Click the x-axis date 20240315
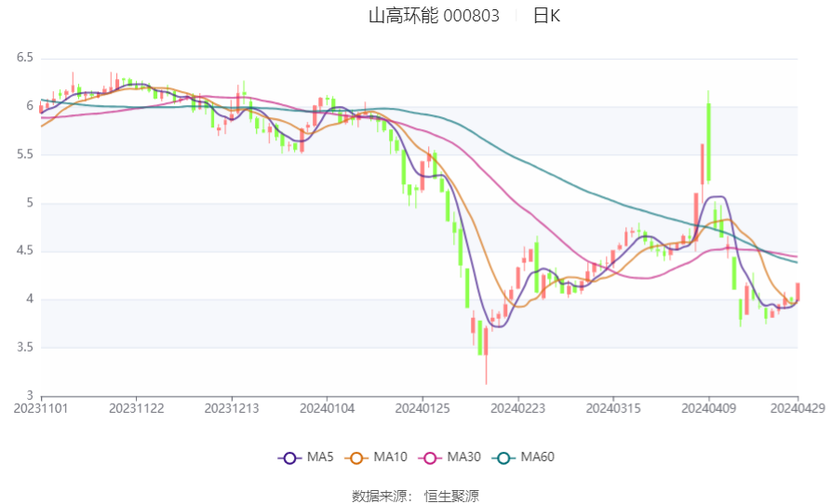This screenshot has width=831, height=504. [613, 409]
